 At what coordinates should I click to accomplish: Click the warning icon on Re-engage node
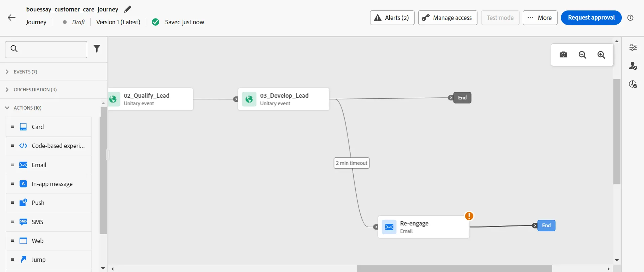click(469, 216)
